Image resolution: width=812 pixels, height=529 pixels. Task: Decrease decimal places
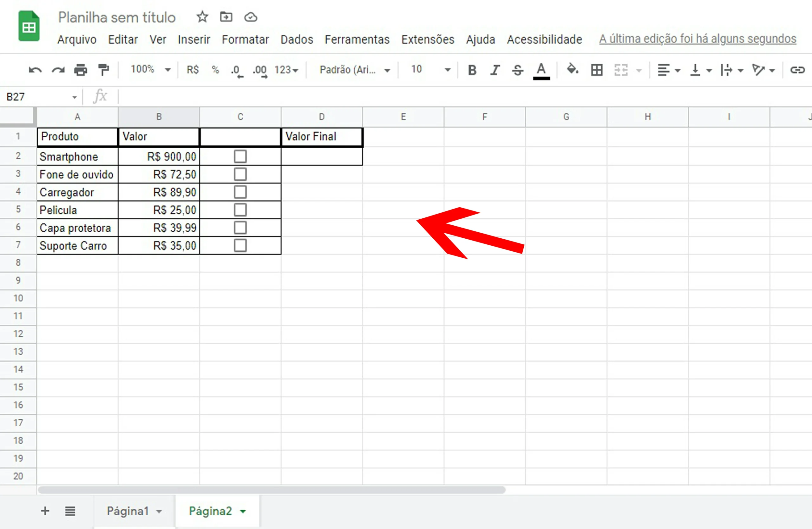click(237, 71)
